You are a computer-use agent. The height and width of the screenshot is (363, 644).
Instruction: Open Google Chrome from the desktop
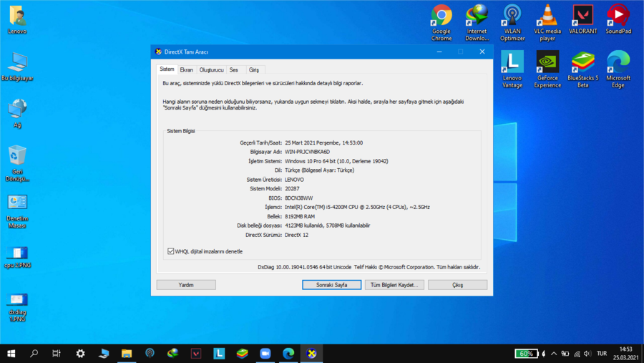[441, 16]
